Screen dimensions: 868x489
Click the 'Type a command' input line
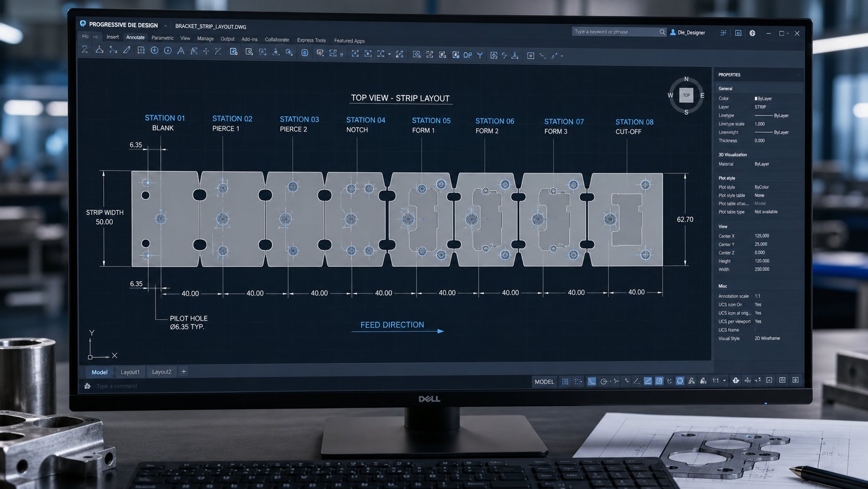tap(117, 386)
